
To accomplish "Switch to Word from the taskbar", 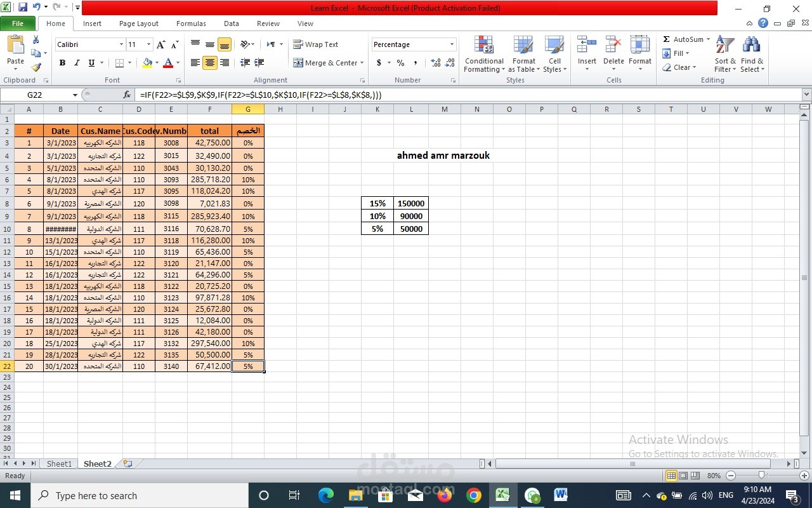I will (561, 495).
